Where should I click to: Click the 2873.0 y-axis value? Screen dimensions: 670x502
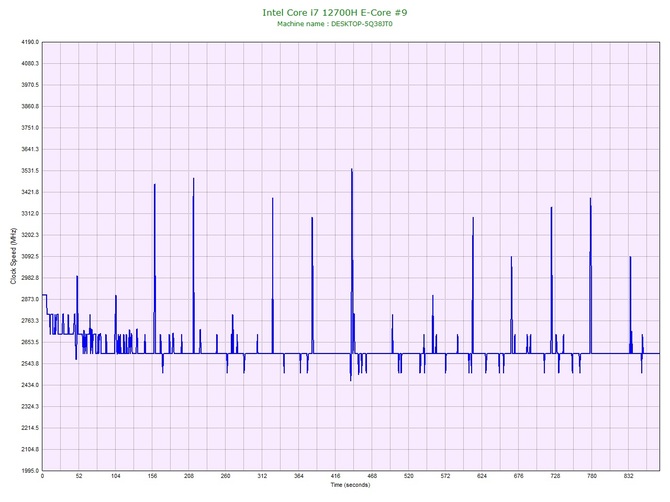coord(30,299)
